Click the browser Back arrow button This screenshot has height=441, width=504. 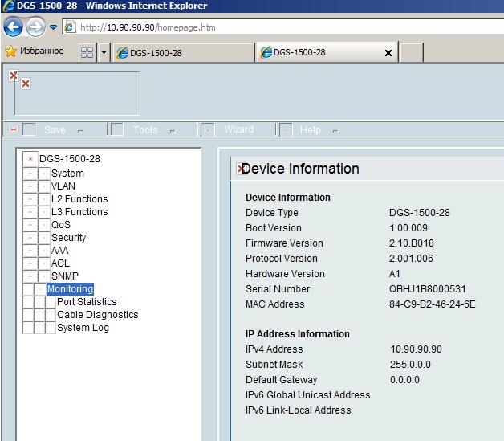(13, 27)
